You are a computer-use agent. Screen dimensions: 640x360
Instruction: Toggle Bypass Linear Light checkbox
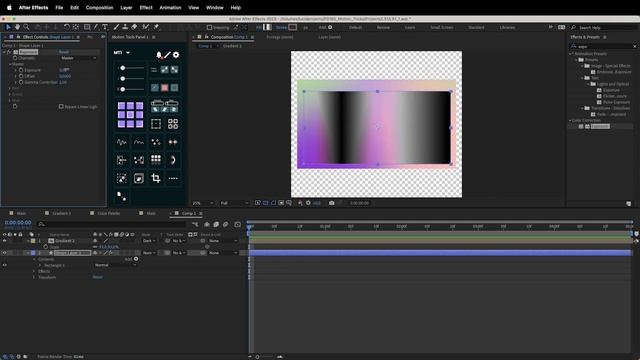pyautogui.click(x=61, y=107)
